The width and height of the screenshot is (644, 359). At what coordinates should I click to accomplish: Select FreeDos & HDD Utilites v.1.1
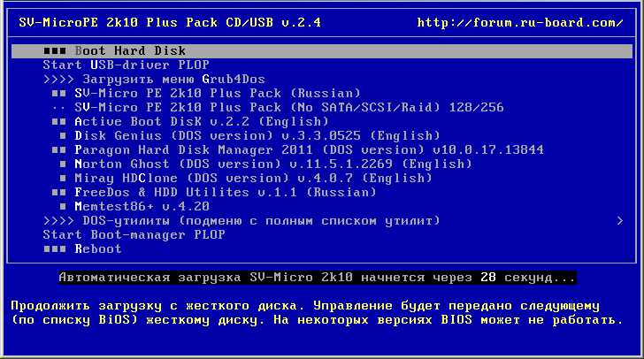[226, 192]
